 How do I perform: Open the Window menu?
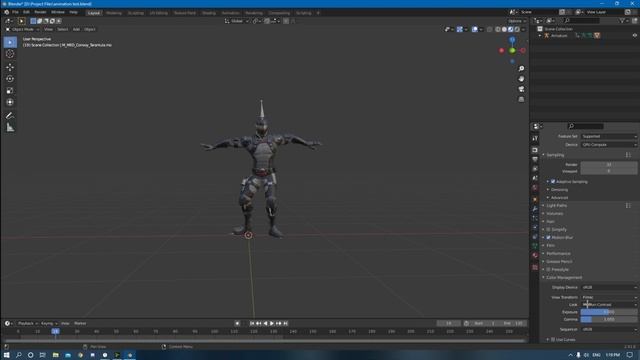pyautogui.click(x=58, y=12)
